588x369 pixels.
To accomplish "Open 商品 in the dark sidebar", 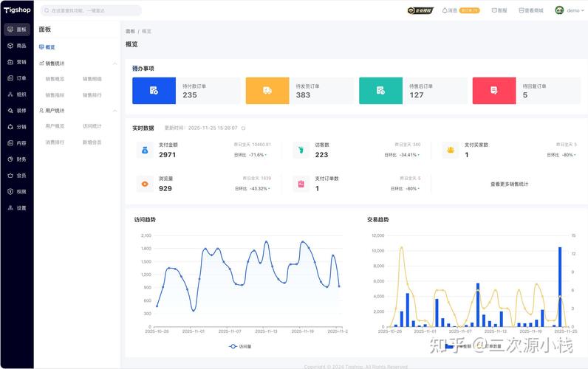I will [17, 46].
